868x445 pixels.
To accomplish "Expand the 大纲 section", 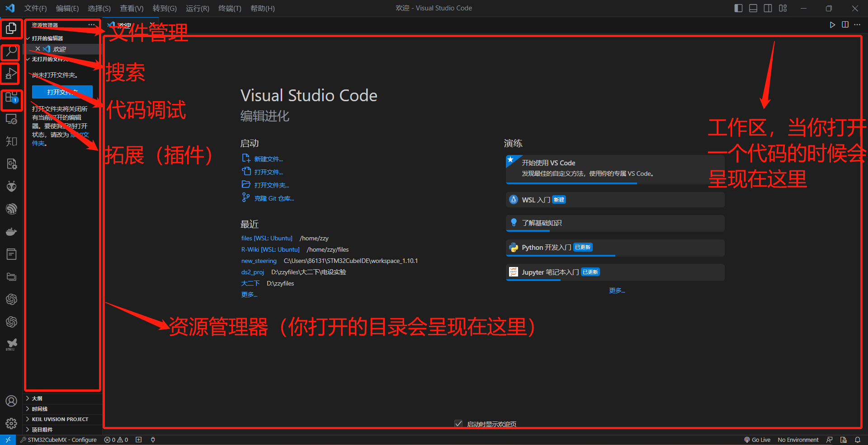I will point(63,398).
